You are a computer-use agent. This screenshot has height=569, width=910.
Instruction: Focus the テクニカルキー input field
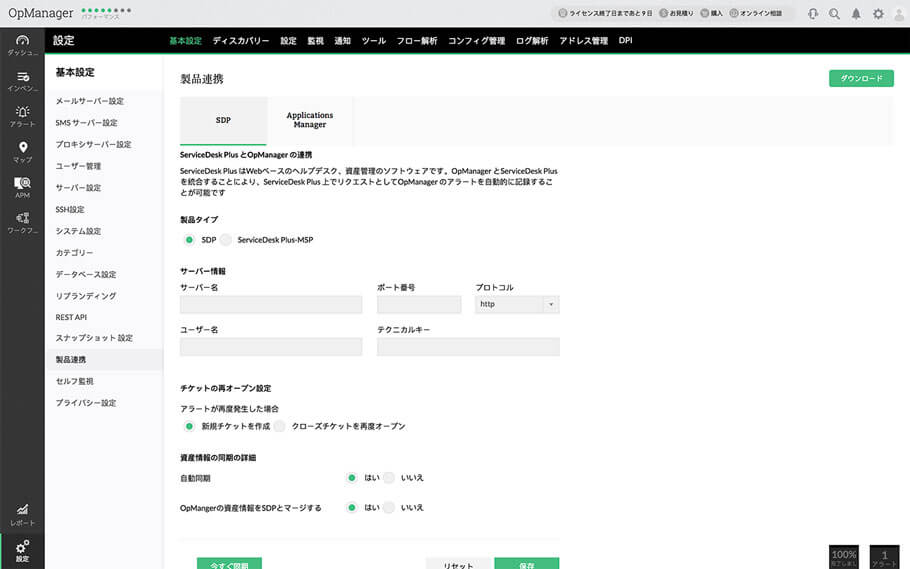pos(468,347)
